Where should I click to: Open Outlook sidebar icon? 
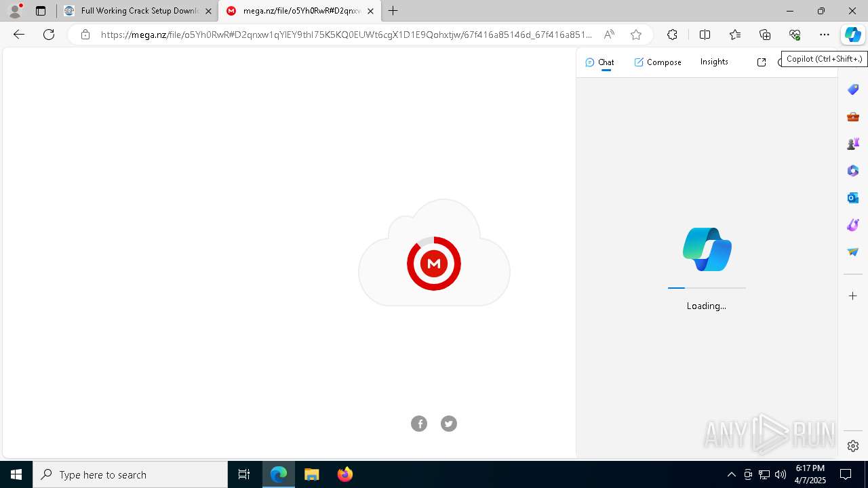[x=853, y=198]
